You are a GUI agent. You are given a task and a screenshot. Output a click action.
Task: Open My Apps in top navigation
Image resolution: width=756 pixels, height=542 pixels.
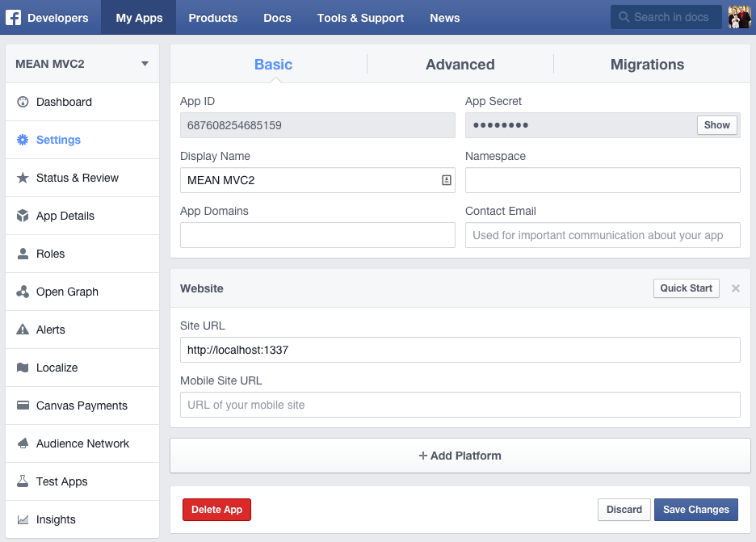(x=139, y=17)
